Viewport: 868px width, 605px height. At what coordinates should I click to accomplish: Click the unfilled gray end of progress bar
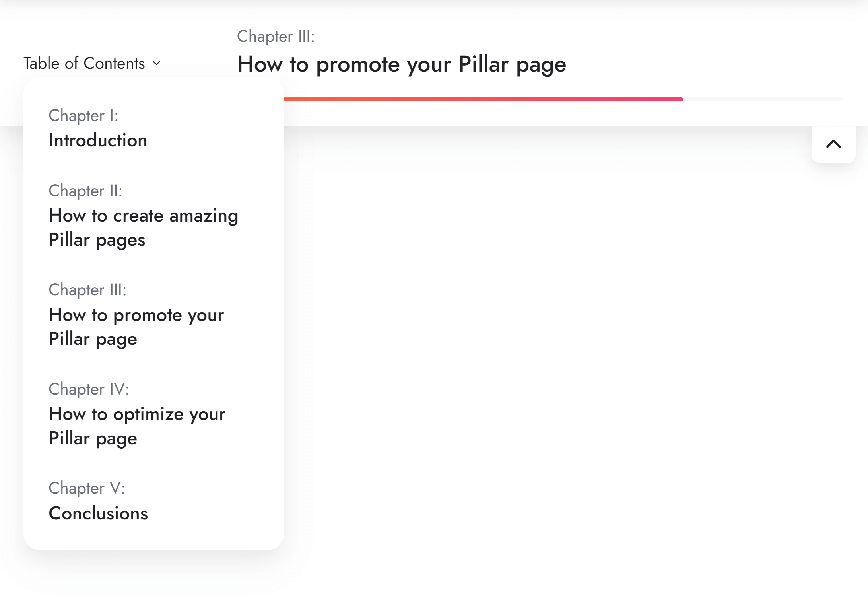(763, 99)
